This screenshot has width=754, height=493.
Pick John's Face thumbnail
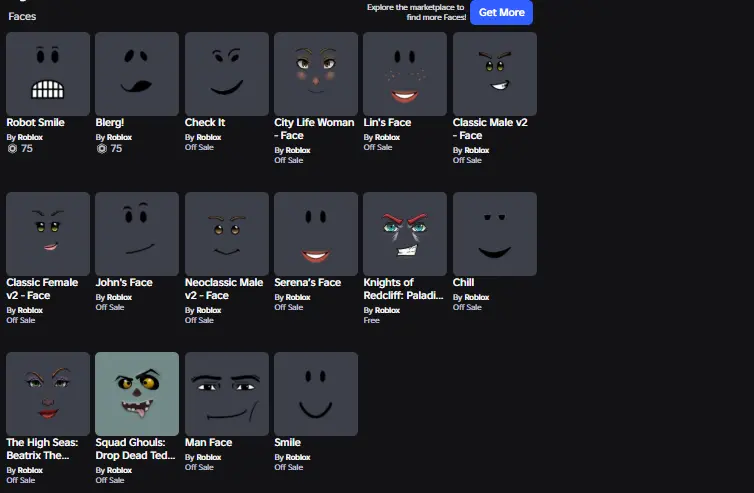tap(137, 234)
